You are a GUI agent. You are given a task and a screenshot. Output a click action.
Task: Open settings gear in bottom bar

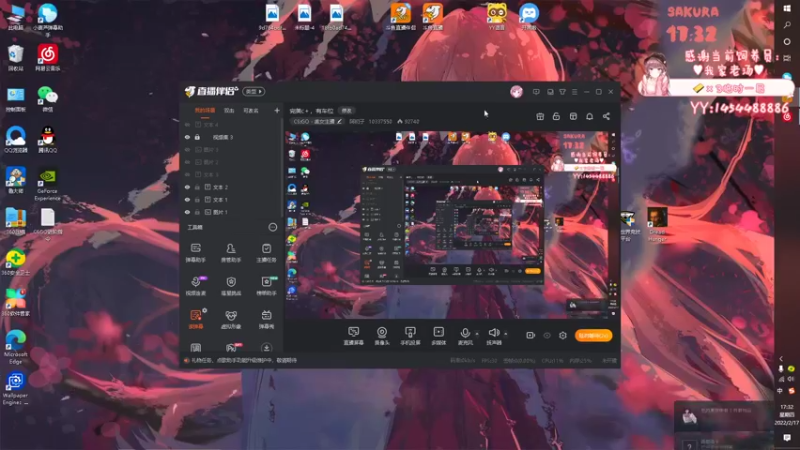coord(562,335)
